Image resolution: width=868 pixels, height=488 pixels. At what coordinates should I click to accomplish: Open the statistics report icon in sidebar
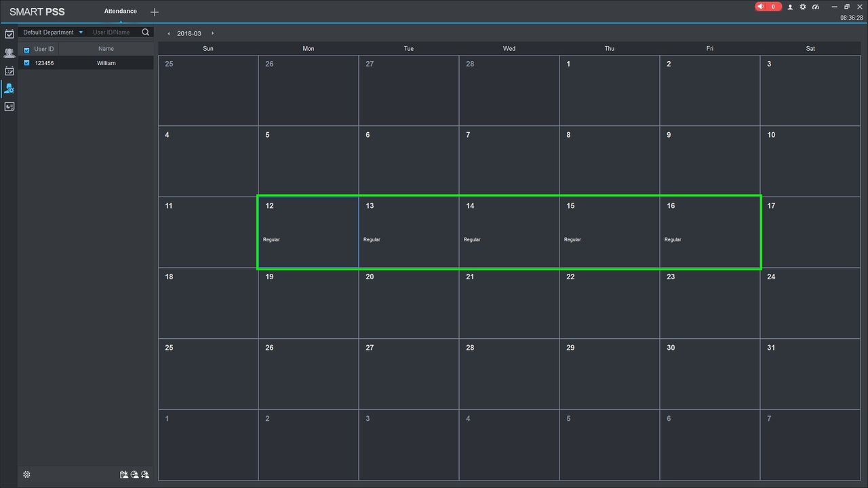(x=9, y=106)
